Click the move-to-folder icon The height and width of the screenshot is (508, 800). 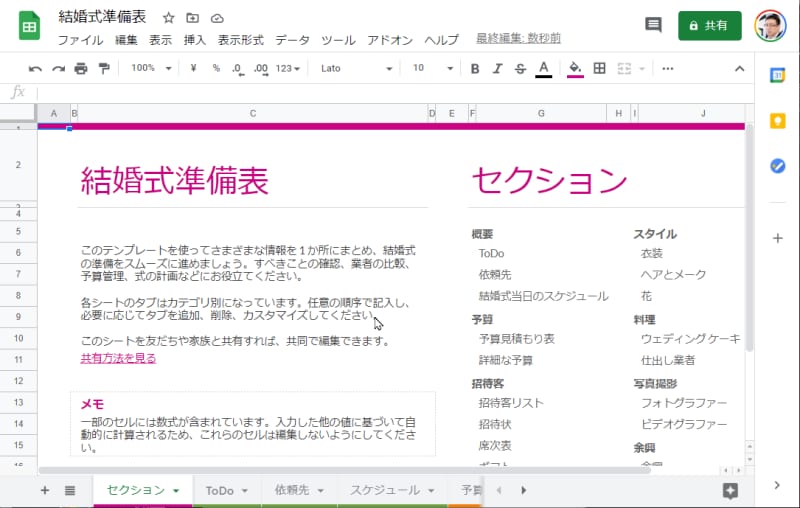[x=192, y=18]
